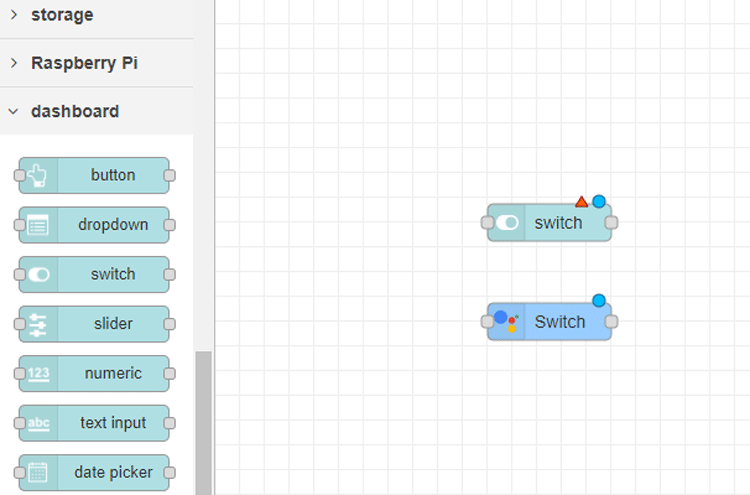This screenshot has width=750, height=495.
Task: Expand the Raspberry Pi category
Action: [84, 63]
